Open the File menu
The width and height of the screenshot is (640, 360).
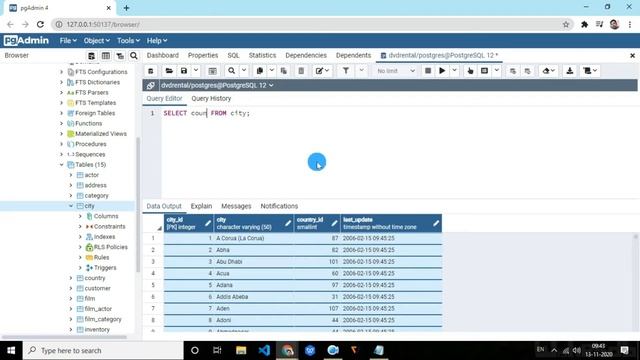click(68, 41)
